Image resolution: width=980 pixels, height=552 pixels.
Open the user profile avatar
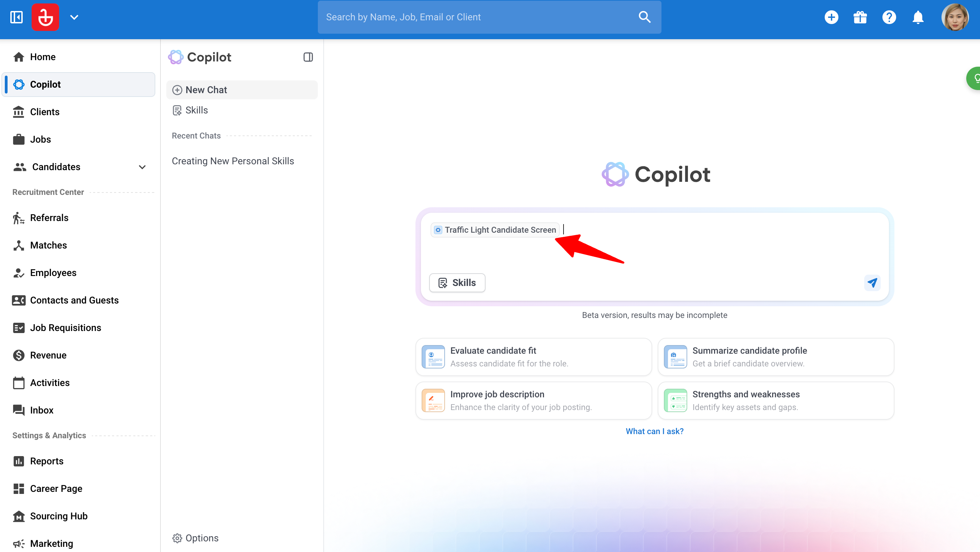click(x=955, y=17)
